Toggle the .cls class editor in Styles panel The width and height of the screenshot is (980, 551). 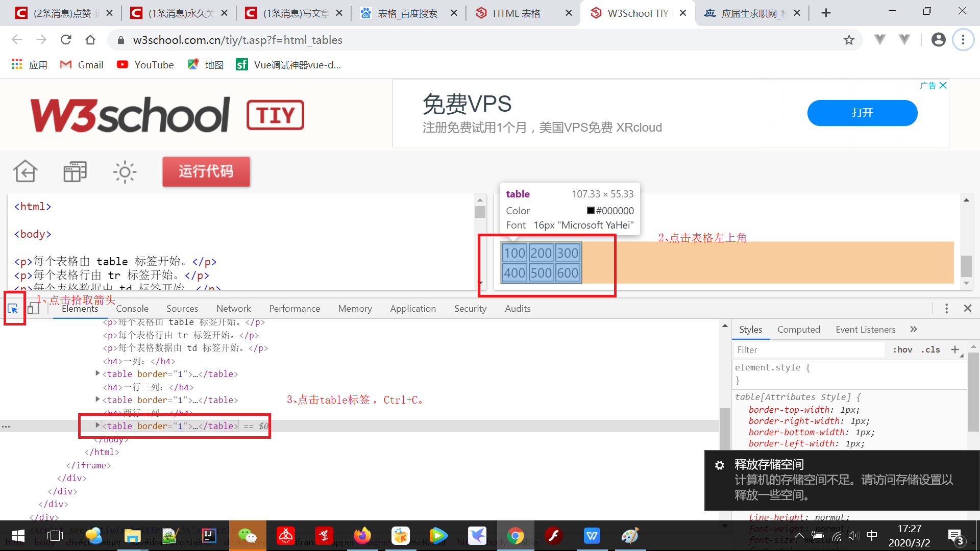tap(930, 349)
